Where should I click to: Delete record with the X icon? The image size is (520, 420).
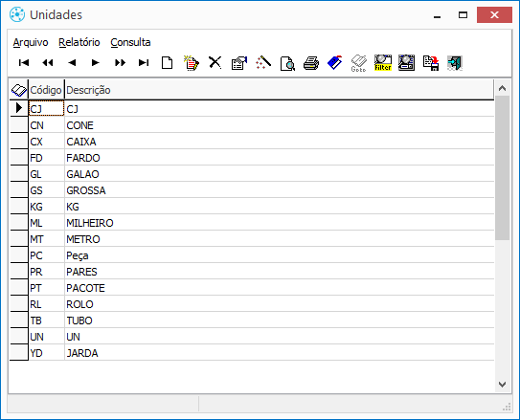[215, 62]
